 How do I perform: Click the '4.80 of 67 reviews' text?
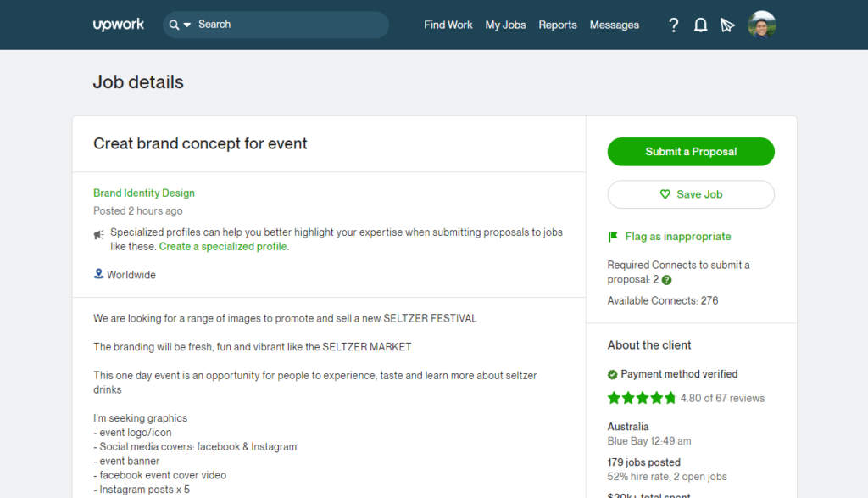click(x=722, y=398)
